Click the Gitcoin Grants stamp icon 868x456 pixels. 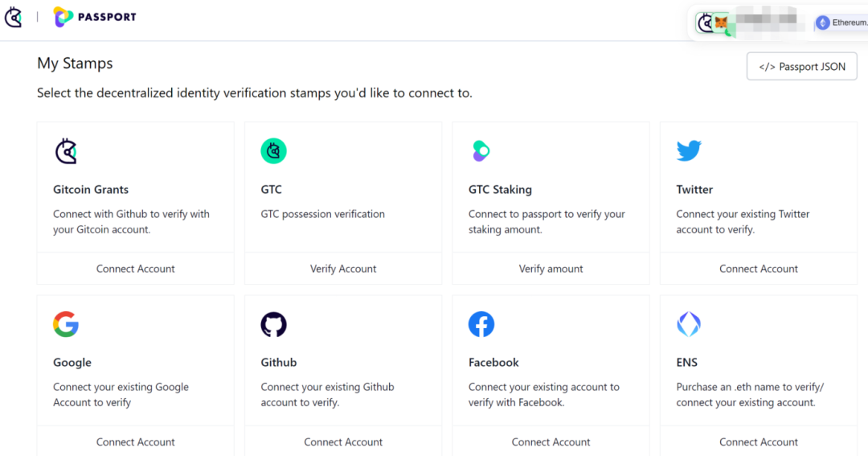(66, 151)
